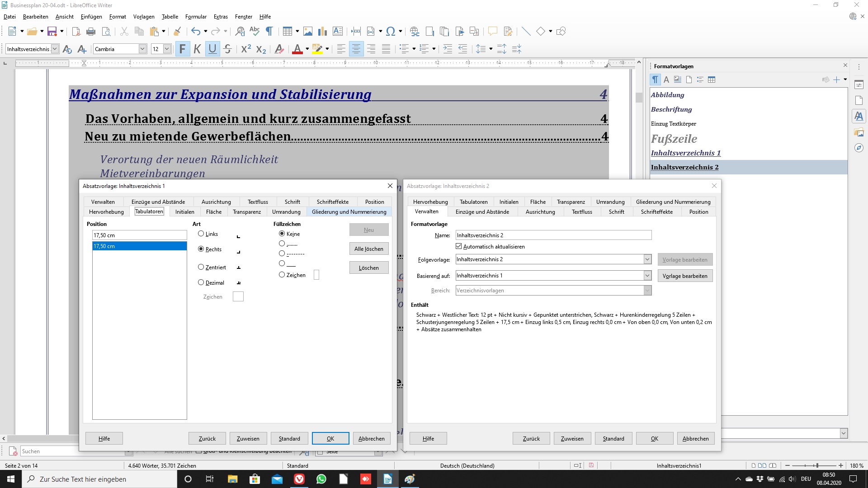Expand Folgevorlage dropdown
Viewport: 868px width, 488px height.
pos(647,259)
